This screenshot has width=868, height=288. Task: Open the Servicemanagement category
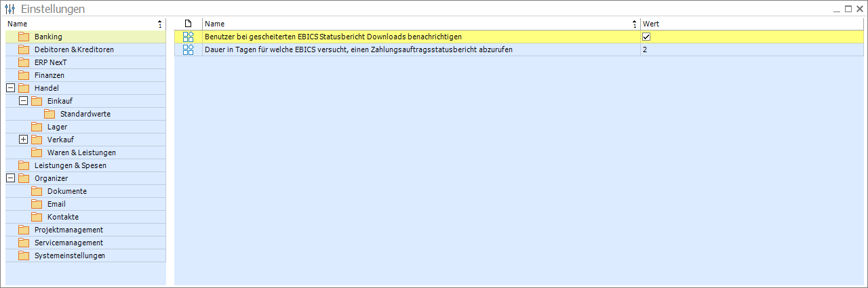pyautogui.click(x=68, y=243)
